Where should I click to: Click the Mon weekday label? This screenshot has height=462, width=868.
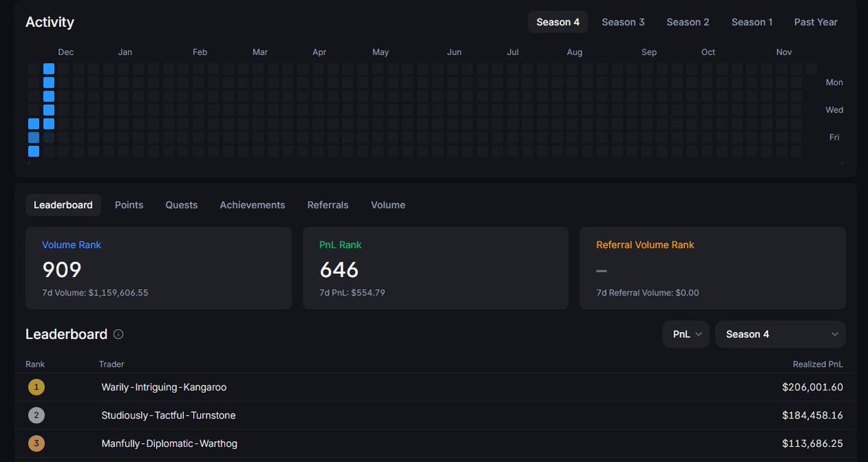(834, 82)
